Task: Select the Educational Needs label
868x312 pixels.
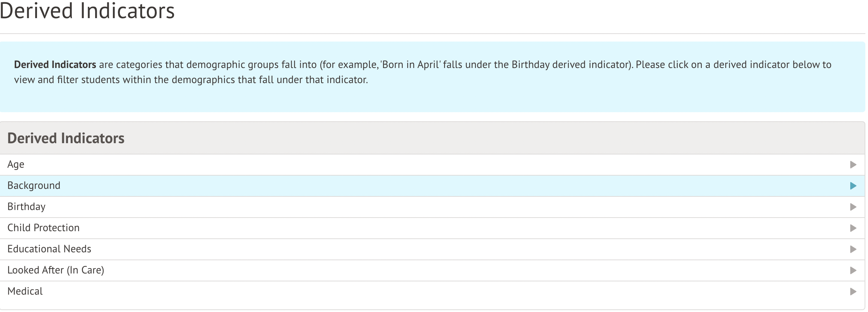Action: click(49, 249)
